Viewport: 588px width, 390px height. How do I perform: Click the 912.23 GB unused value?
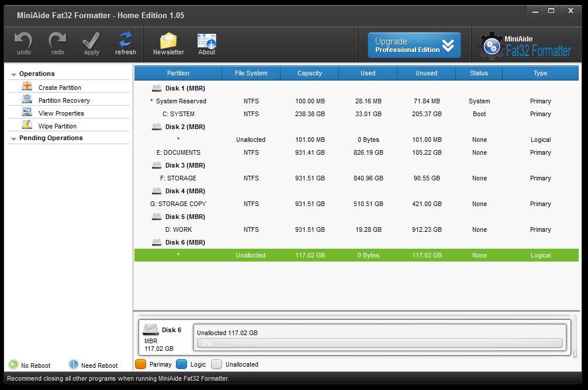(x=427, y=229)
